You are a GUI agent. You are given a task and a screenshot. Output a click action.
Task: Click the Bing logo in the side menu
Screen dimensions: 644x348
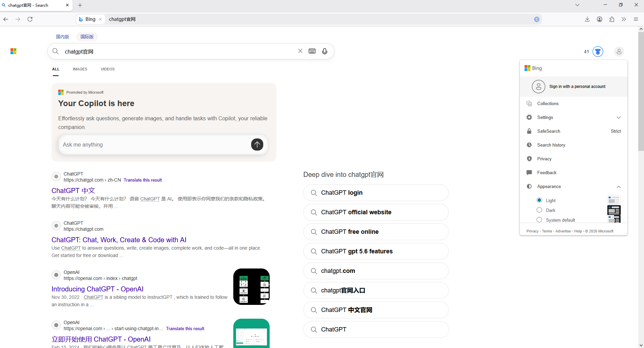tap(533, 68)
